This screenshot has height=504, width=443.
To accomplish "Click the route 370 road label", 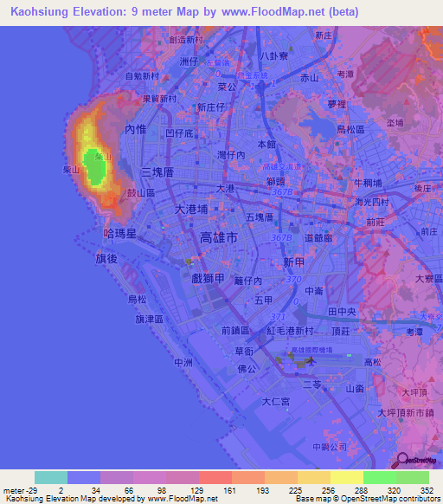I will click(x=293, y=279).
